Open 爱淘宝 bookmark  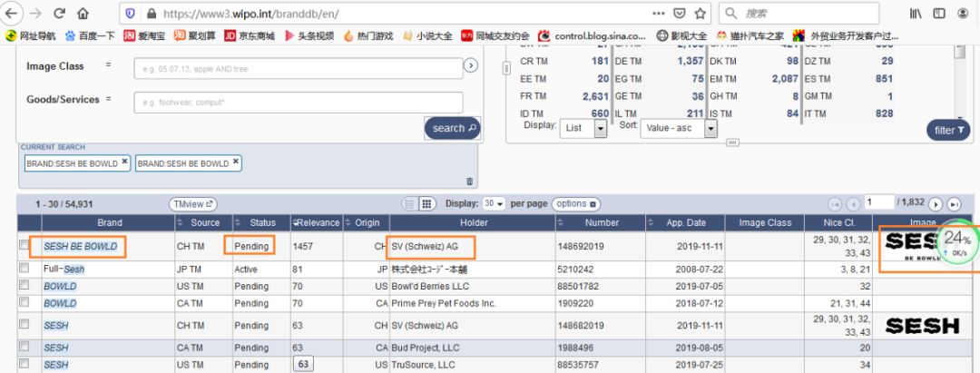pos(144,35)
